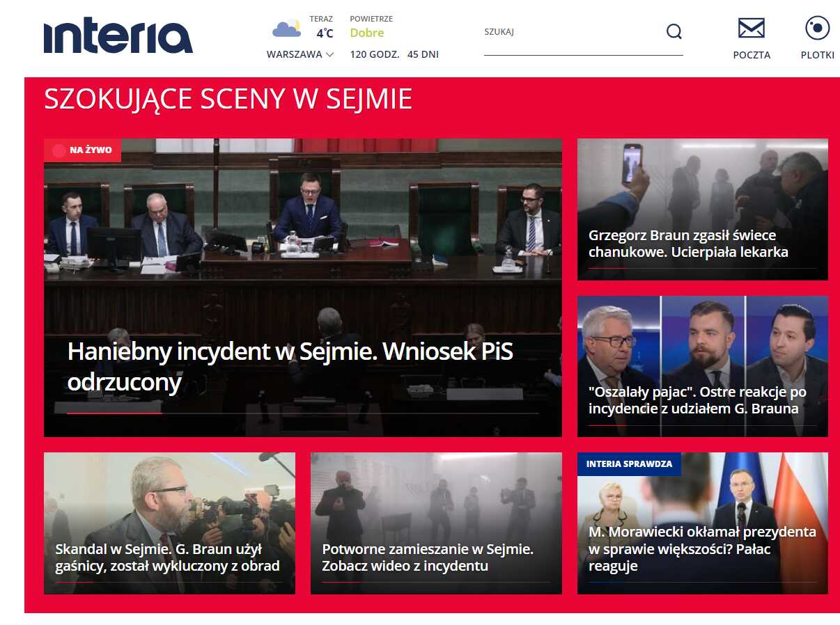
Task: Click the Teraz weather label
Action: click(321, 19)
